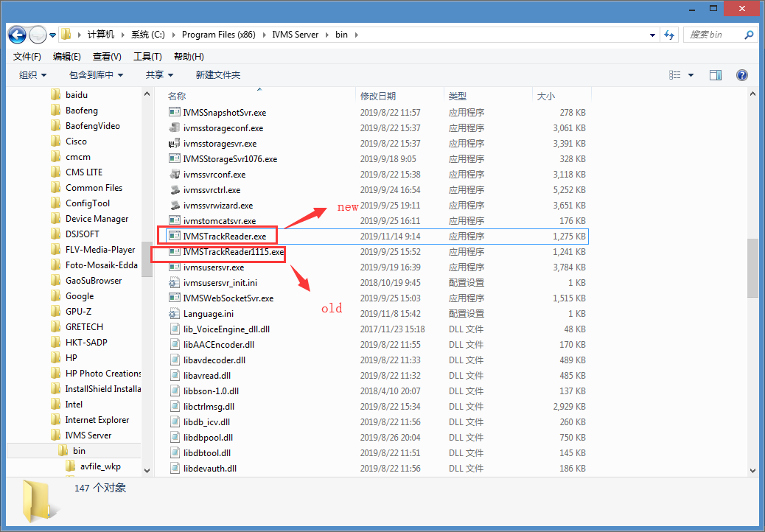Open the 帮助(H) menu
Screen dimensions: 765x532
coord(189,57)
